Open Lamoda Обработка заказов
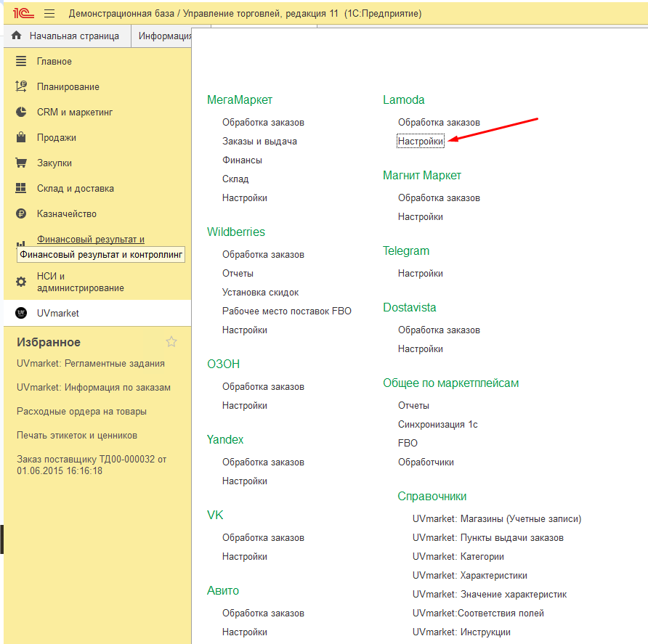Image resolution: width=648 pixels, height=644 pixels. pos(439,122)
